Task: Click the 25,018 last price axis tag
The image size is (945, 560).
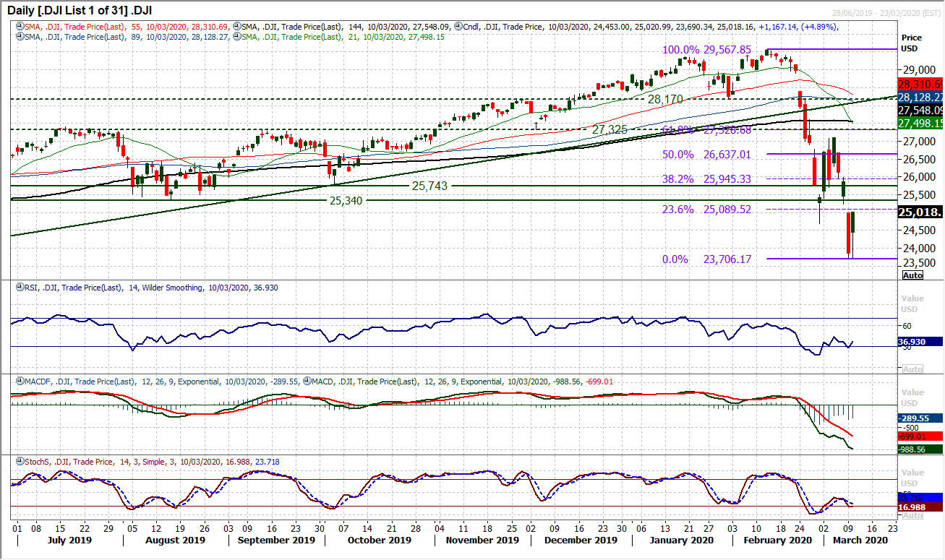Action: [x=920, y=212]
